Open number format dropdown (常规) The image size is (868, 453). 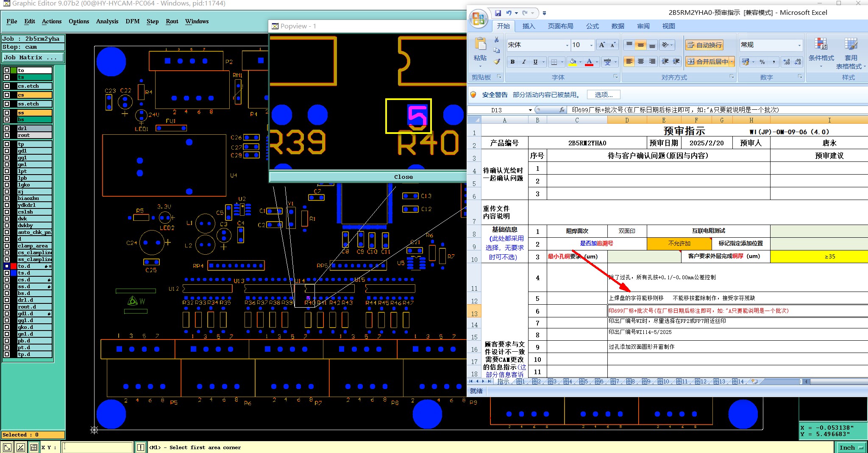pos(799,45)
